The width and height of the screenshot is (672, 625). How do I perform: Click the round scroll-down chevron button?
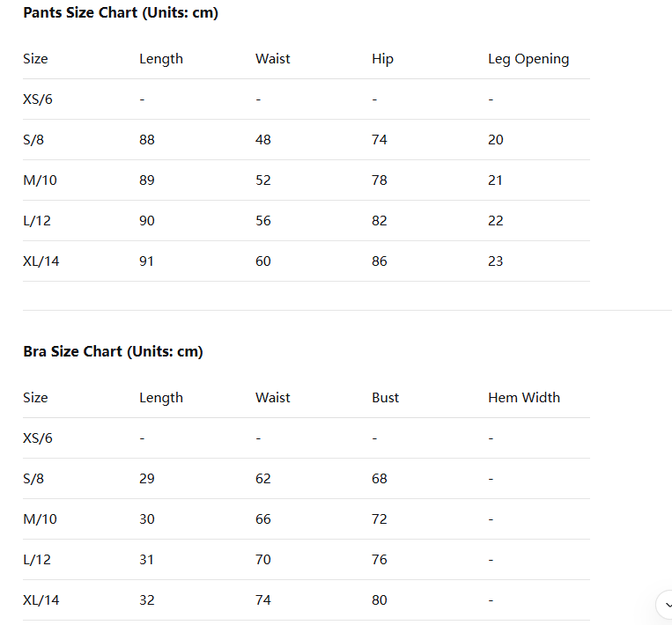point(666,605)
